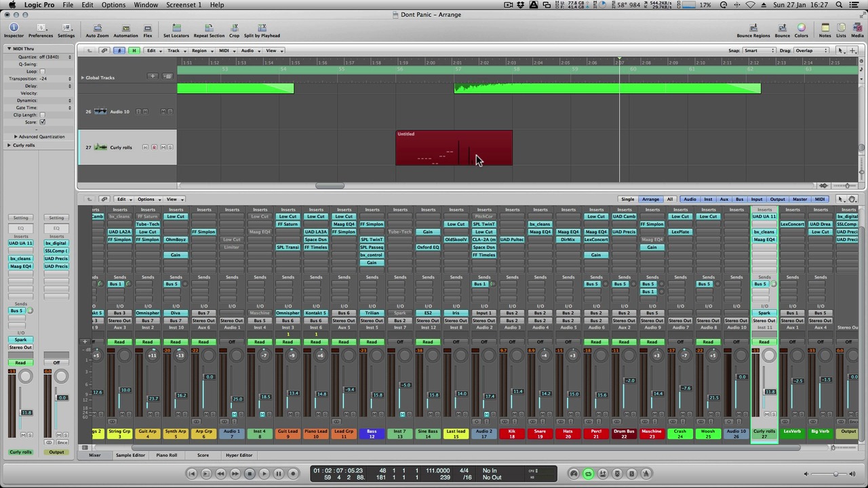Expand Global Tracks disclosure triangle

83,77
